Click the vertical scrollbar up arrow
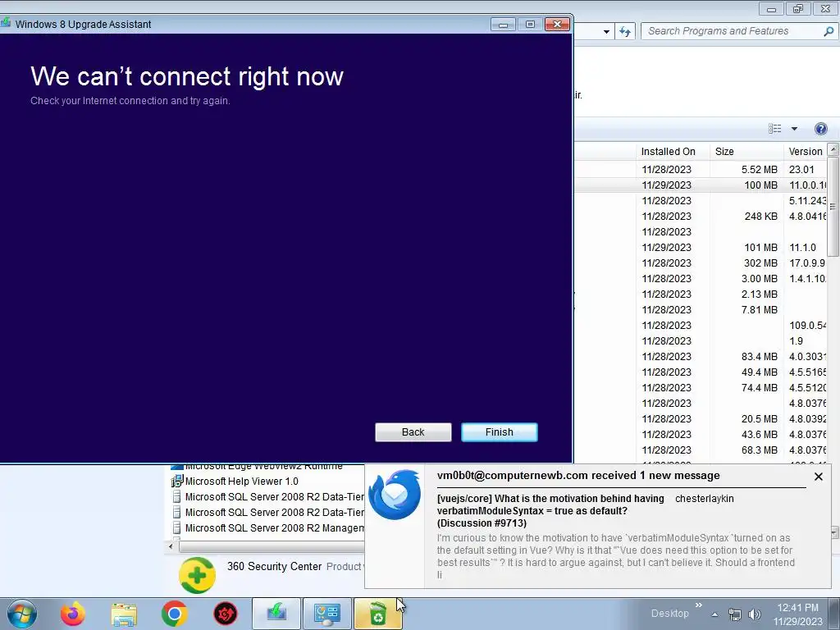 (833, 149)
